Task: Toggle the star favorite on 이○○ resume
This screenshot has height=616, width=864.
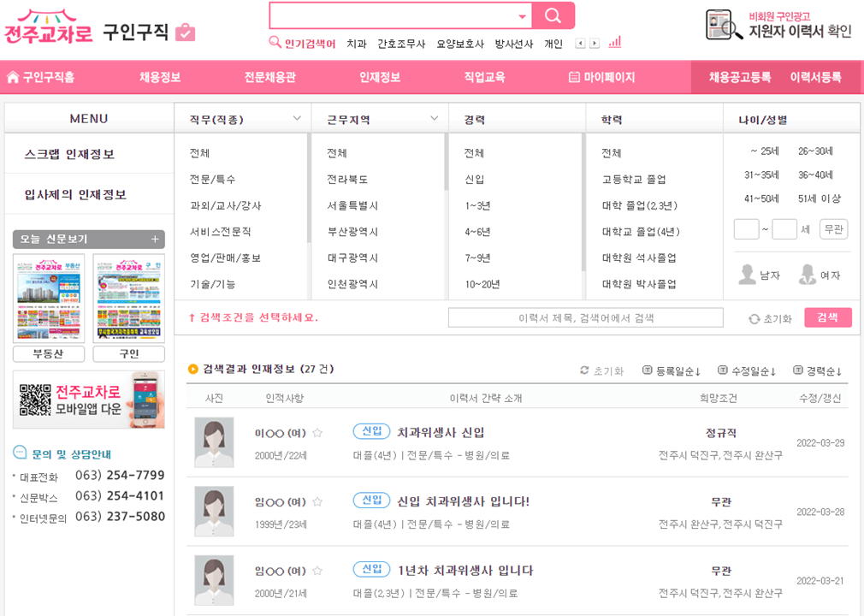Action: tap(317, 433)
